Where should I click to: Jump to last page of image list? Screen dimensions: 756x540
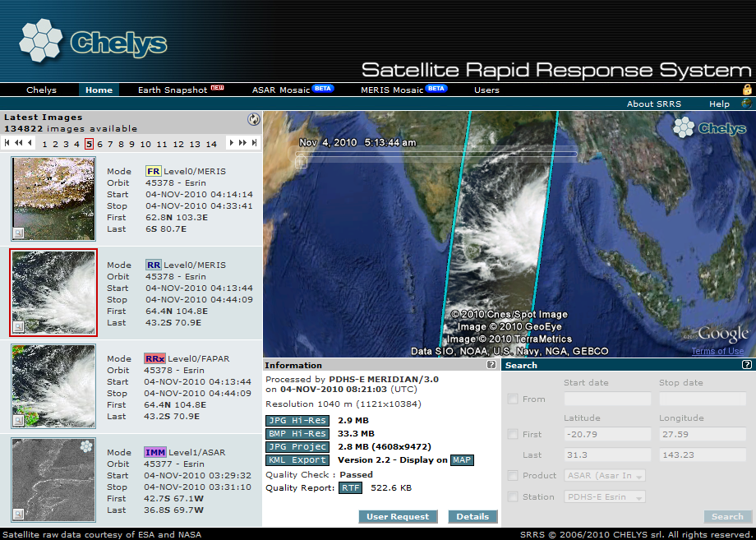coord(254,143)
